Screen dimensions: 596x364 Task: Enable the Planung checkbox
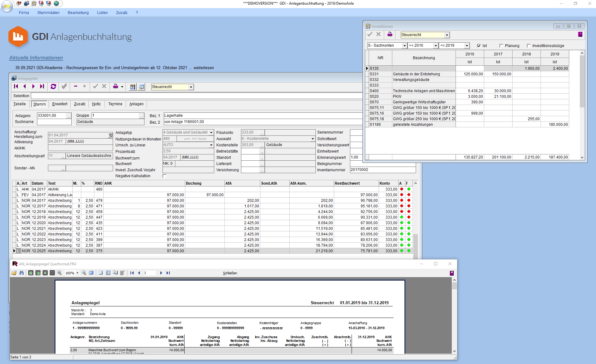[501, 46]
